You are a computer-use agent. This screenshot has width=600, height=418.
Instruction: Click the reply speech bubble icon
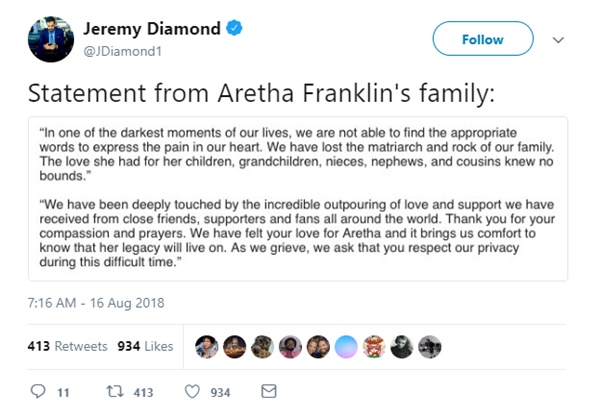click(x=38, y=393)
